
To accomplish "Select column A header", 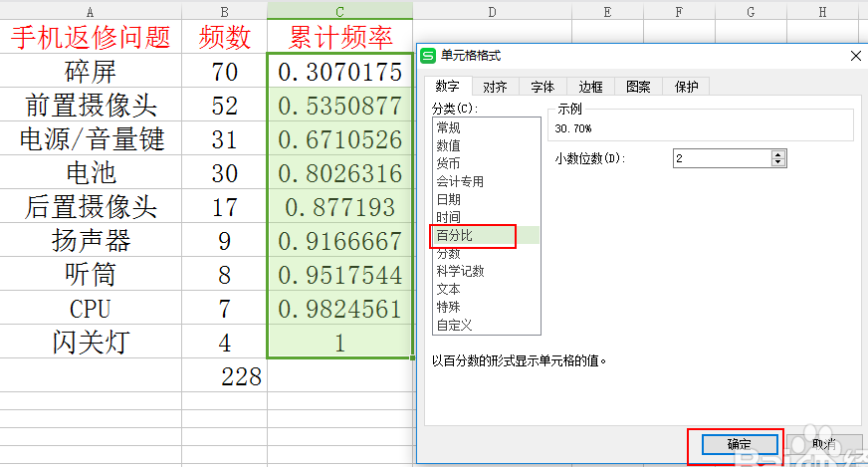I will [x=91, y=12].
